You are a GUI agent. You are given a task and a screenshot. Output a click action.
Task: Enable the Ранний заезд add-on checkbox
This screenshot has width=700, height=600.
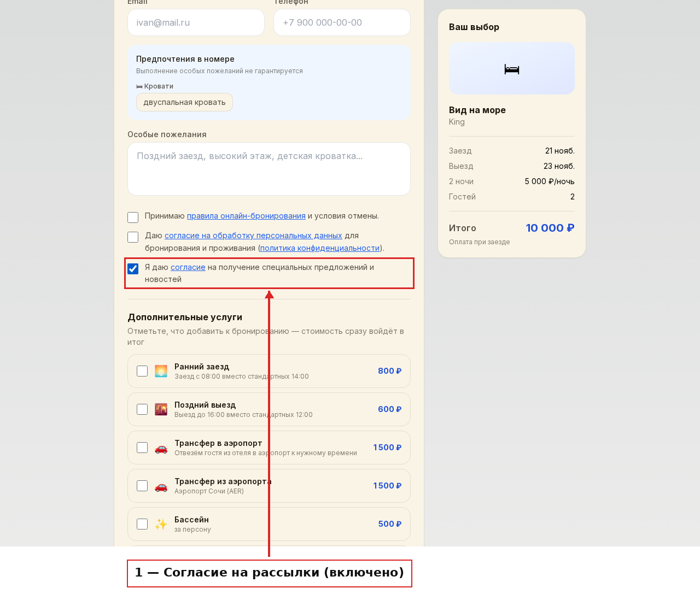click(142, 371)
